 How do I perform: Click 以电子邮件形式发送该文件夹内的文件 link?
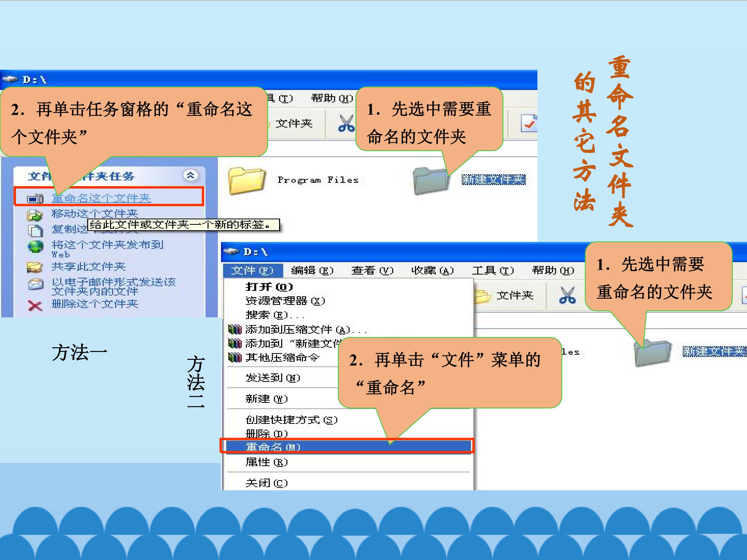[114, 286]
